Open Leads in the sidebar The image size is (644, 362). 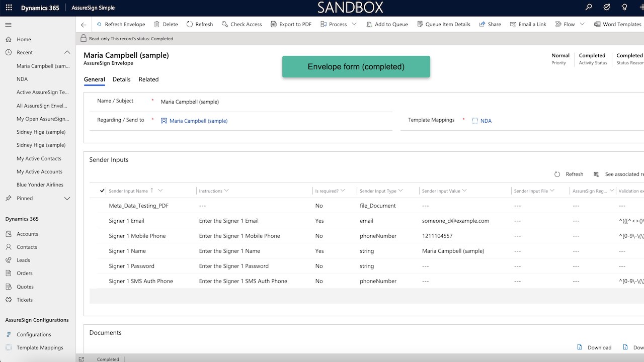pos(23,260)
